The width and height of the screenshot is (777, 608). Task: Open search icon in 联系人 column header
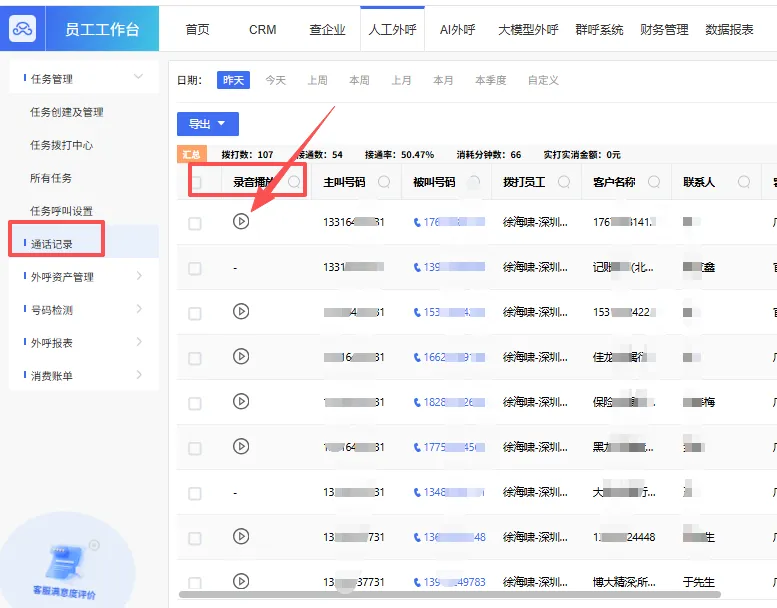(743, 182)
